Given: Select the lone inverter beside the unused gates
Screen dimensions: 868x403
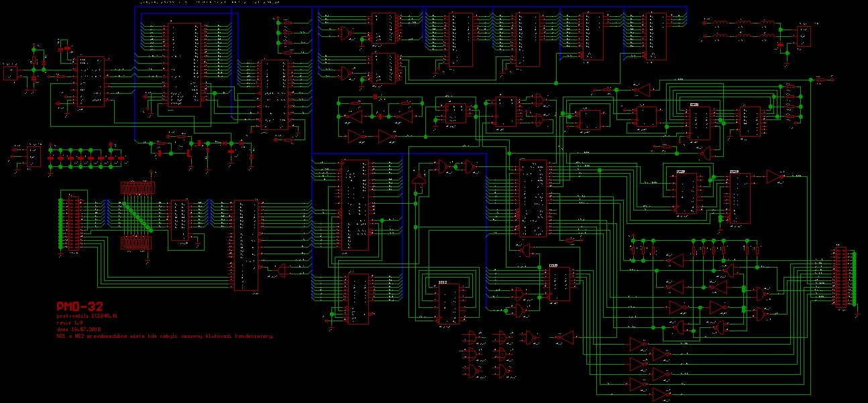Looking at the screenshot, I should [566, 339].
